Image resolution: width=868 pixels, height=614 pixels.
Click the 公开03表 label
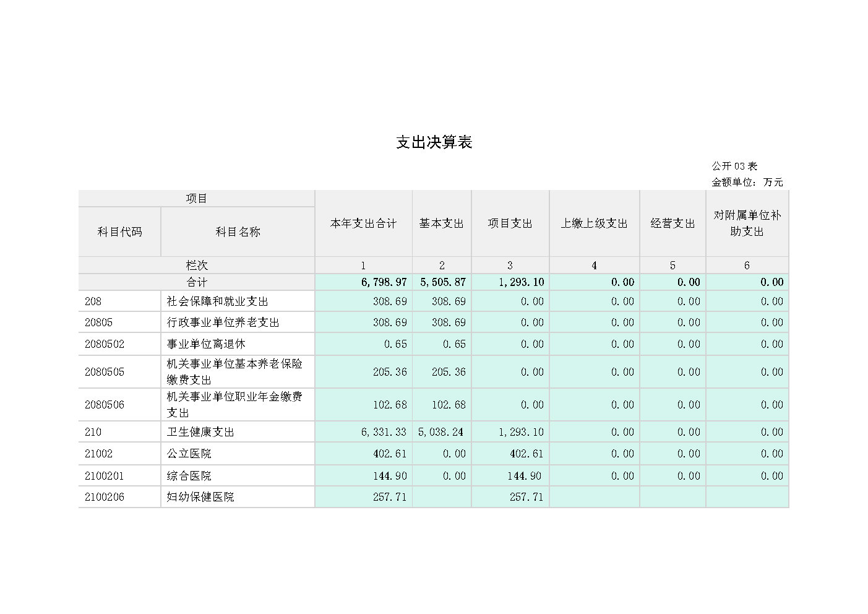(734, 166)
